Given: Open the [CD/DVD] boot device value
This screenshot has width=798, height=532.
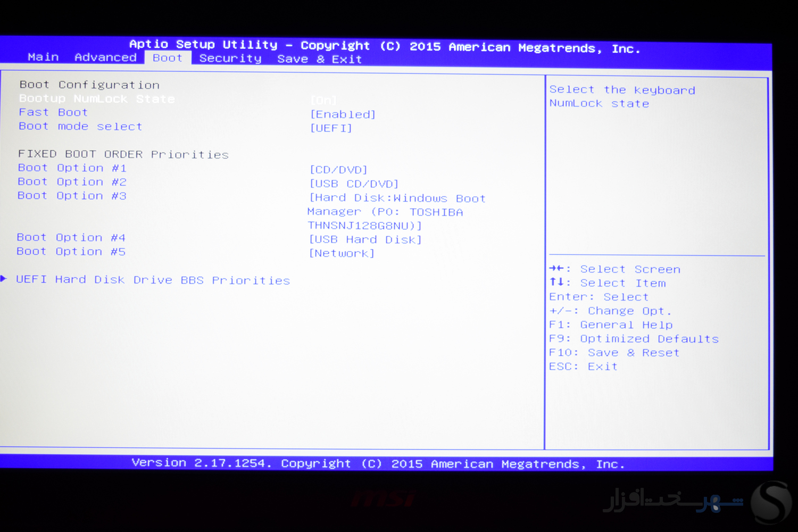Looking at the screenshot, I should [x=338, y=170].
